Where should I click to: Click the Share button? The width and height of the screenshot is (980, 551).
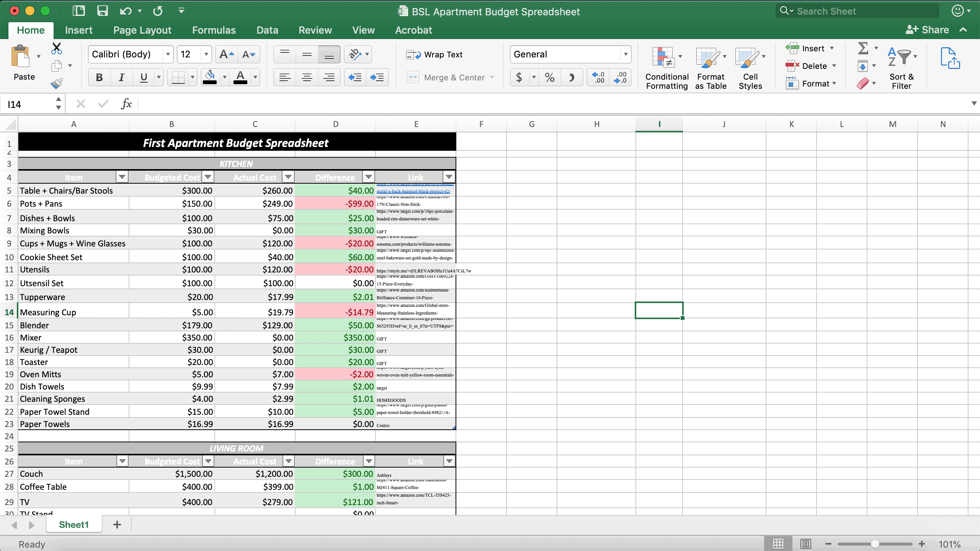pos(927,30)
